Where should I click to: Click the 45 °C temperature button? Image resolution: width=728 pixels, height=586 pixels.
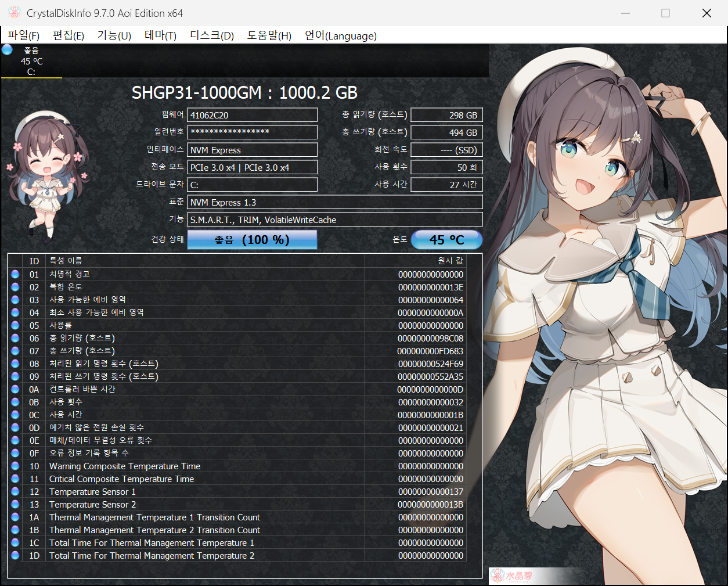tap(446, 240)
